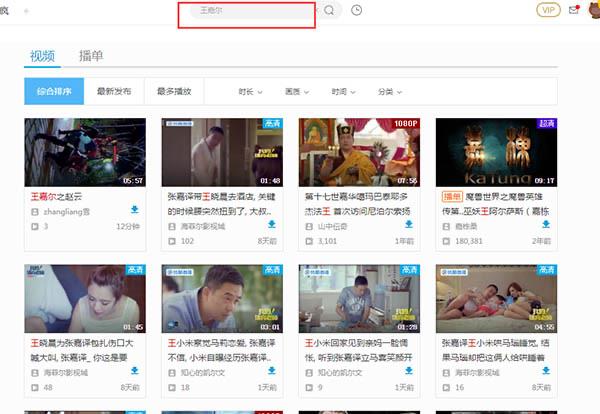Screen dimensions: 600x414
Task: Switch to the 视频 tab
Action: (42, 55)
